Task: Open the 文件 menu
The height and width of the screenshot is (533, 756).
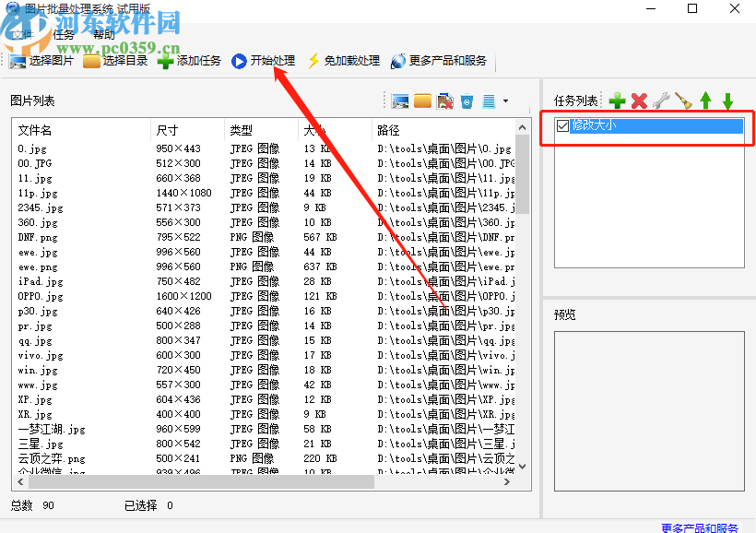Action: pyautogui.click(x=22, y=35)
